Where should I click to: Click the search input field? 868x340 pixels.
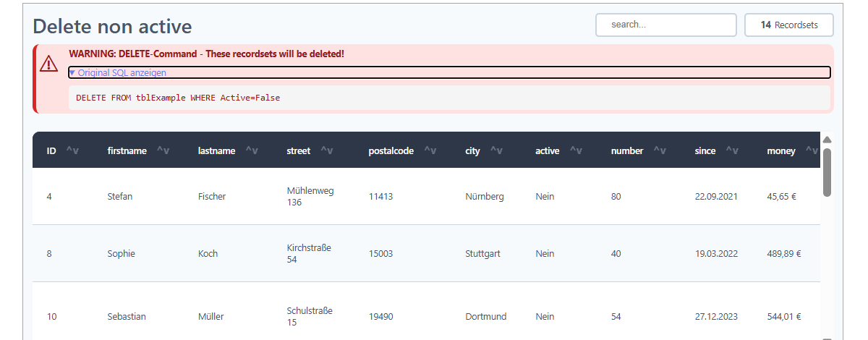coord(666,25)
